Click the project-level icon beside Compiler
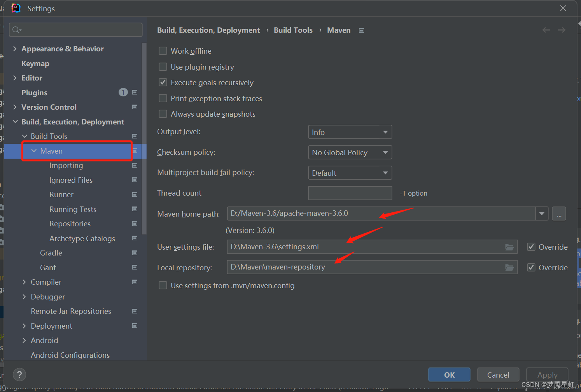The height and width of the screenshot is (392, 581). [x=135, y=282]
